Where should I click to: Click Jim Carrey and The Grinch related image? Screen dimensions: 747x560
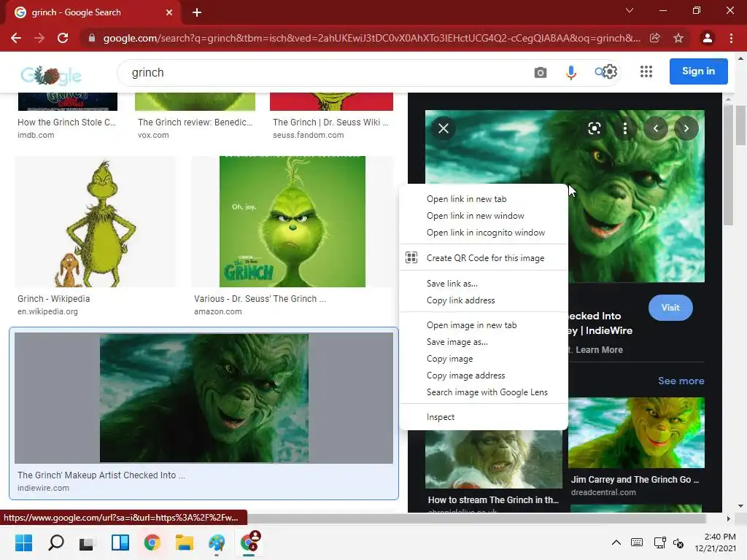[636, 433]
